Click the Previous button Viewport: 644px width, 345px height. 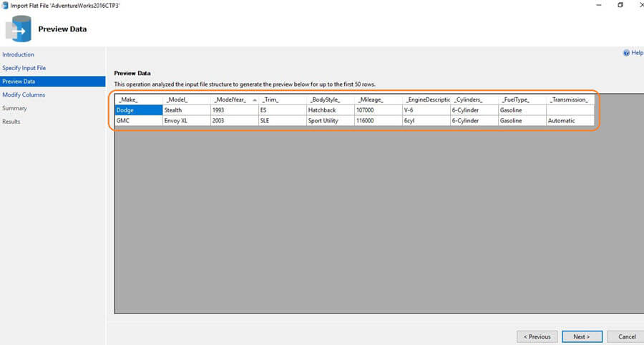(537, 336)
